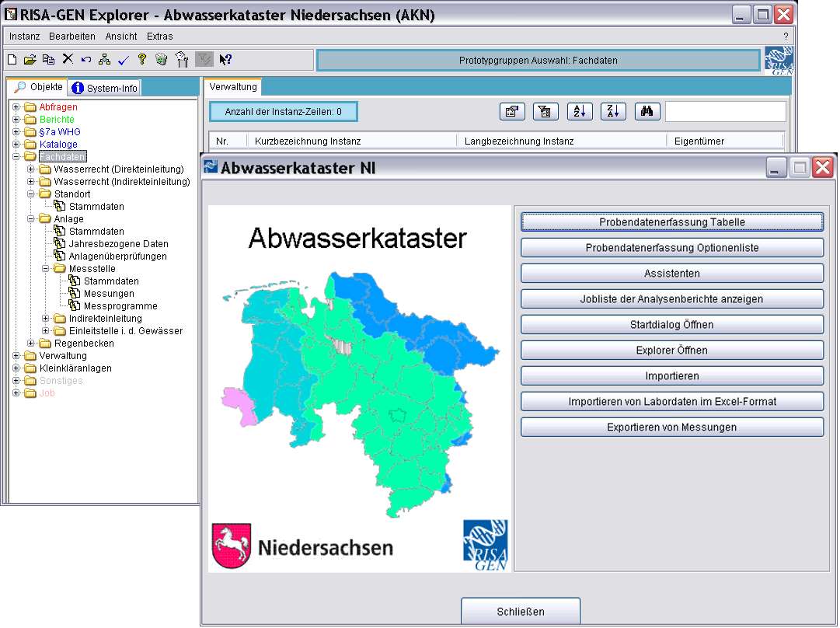Image resolution: width=840 pixels, height=628 pixels.
Task: Click the new document toolbar icon
Action: tap(12, 59)
